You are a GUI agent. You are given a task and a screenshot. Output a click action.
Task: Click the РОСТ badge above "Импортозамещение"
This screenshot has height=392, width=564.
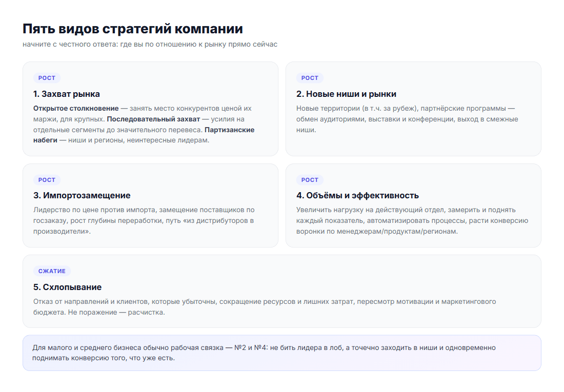tap(47, 180)
